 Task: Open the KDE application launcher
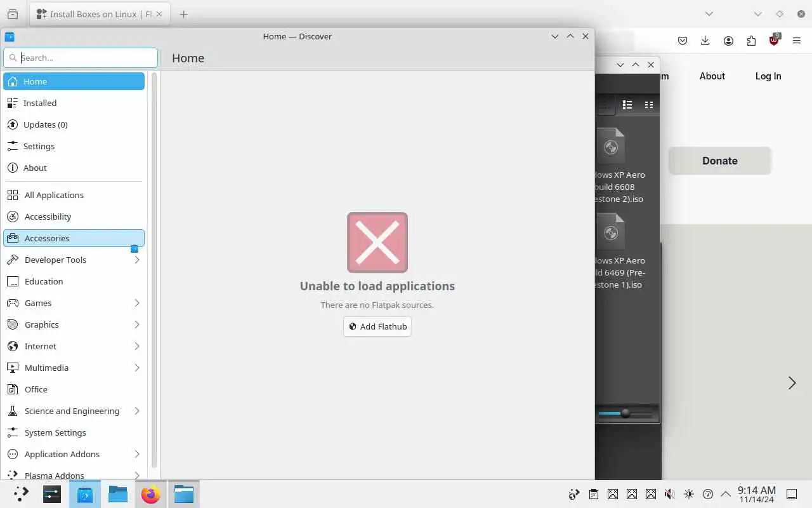tap(21, 494)
